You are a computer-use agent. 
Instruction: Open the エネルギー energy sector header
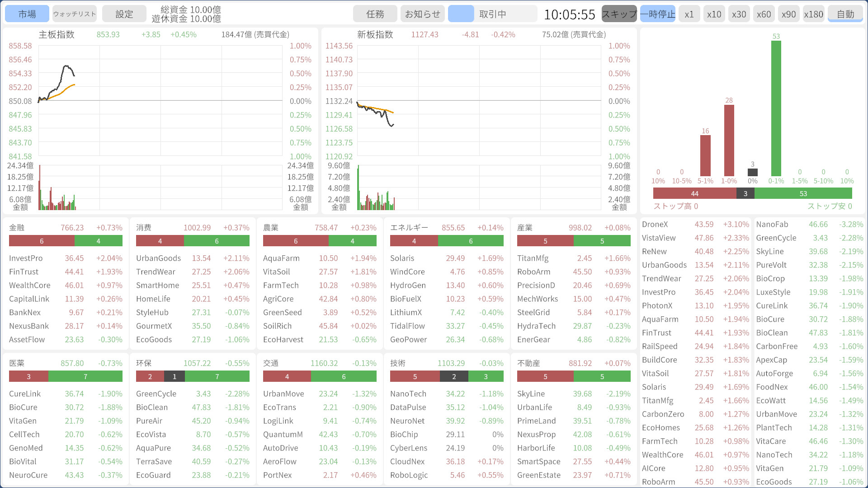pos(409,228)
